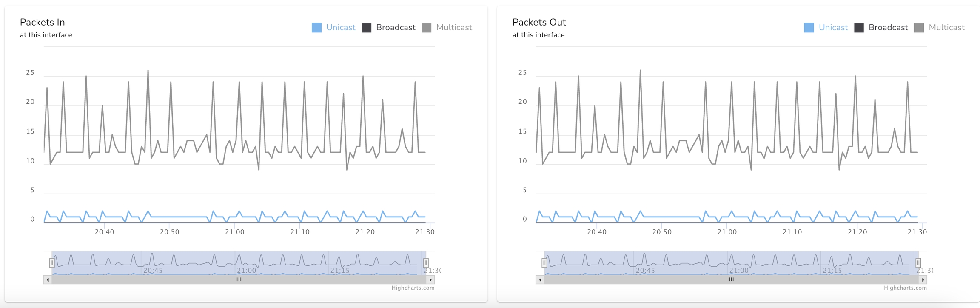Click the 21:00 marker in Packets In navigator

(x=246, y=270)
